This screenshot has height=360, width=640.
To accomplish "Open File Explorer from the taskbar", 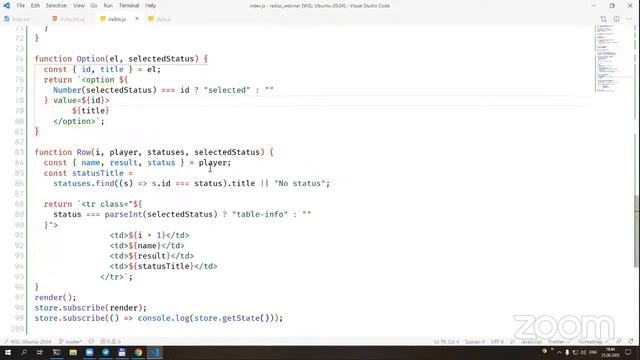I will [73, 352].
